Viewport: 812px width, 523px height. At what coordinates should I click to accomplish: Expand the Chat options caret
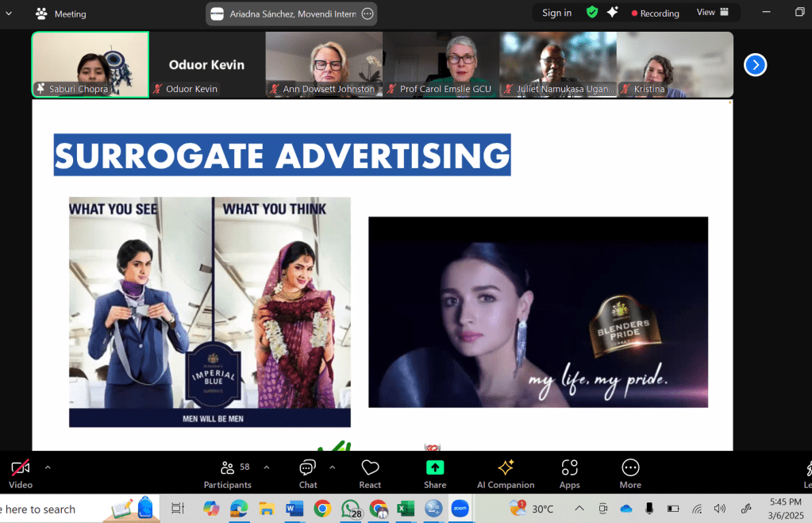pos(332,467)
